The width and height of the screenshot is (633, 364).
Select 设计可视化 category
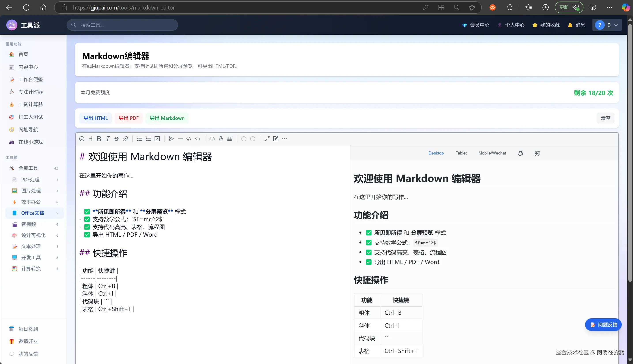tap(34, 235)
